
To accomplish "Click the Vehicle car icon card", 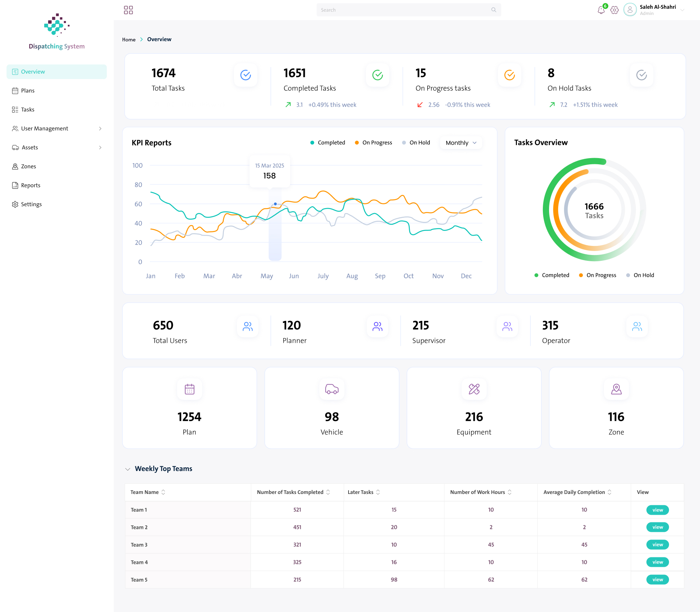I will pyautogui.click(x=332, y=389).
